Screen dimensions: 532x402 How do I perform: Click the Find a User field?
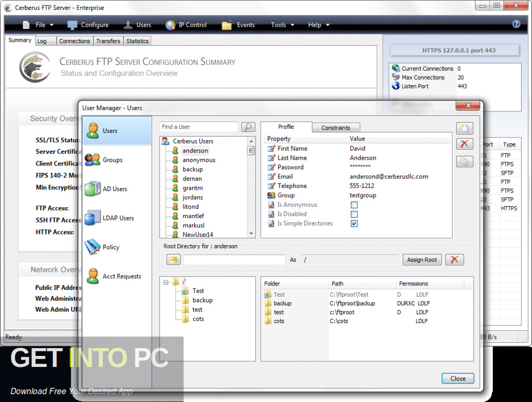click(198, 127)
